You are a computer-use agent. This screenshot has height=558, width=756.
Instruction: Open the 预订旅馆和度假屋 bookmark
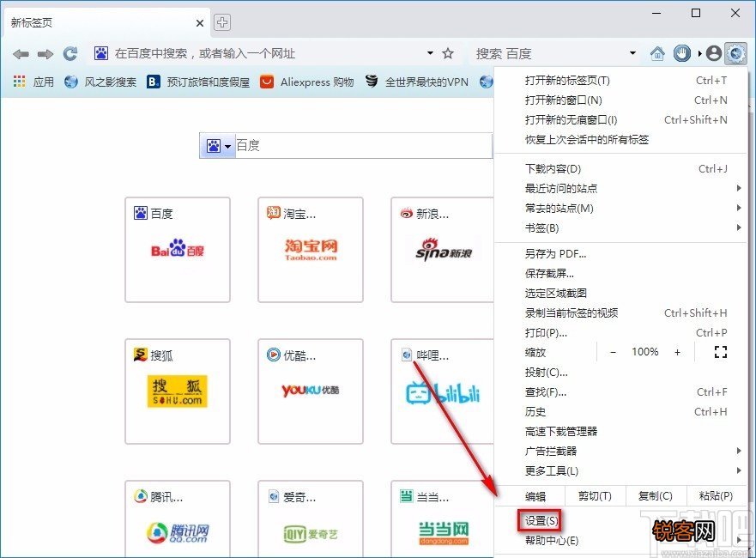[x=198, y=82]
